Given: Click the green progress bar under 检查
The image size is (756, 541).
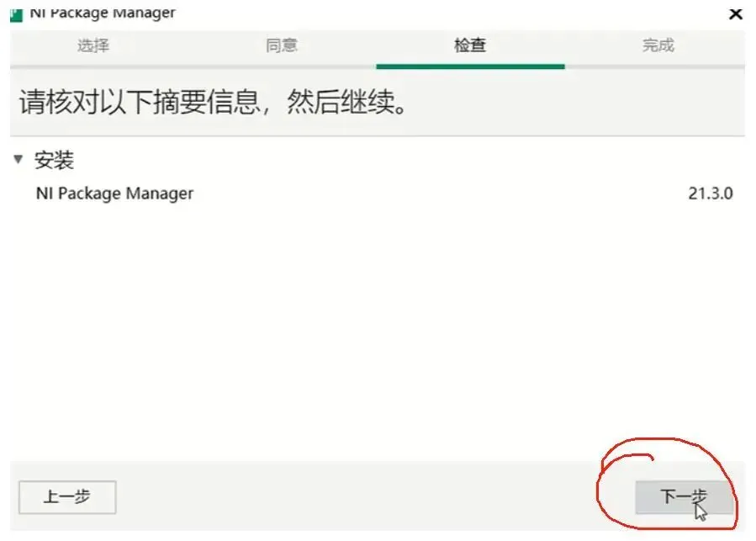Looking at the screenshot, I should coord(470,66).
